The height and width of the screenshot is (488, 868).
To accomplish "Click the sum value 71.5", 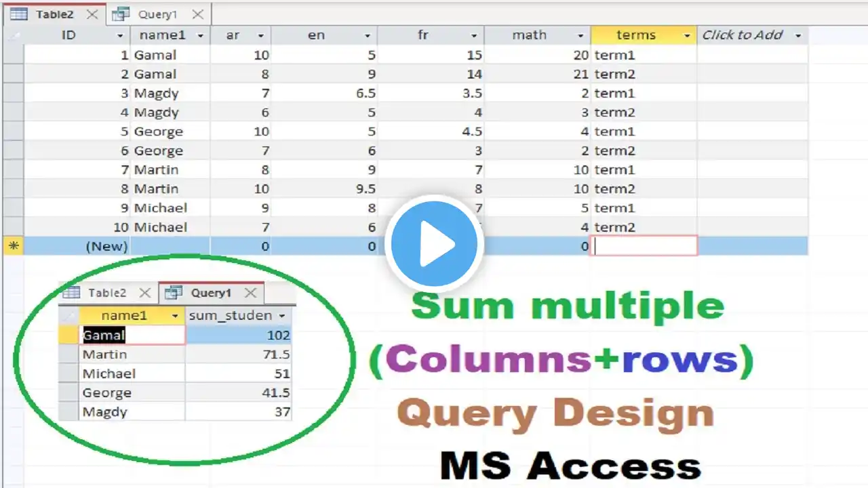I will click(276, 354).
